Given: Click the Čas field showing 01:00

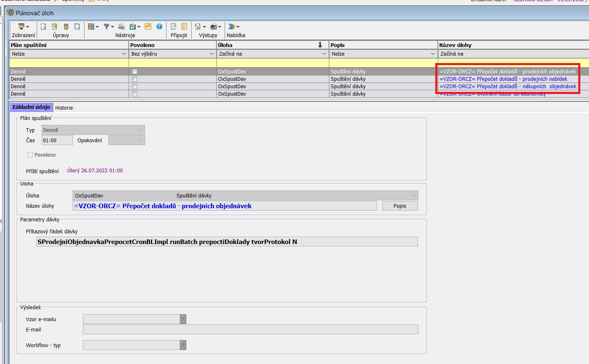Looking at the screenshot, I should tap(57, 141).
